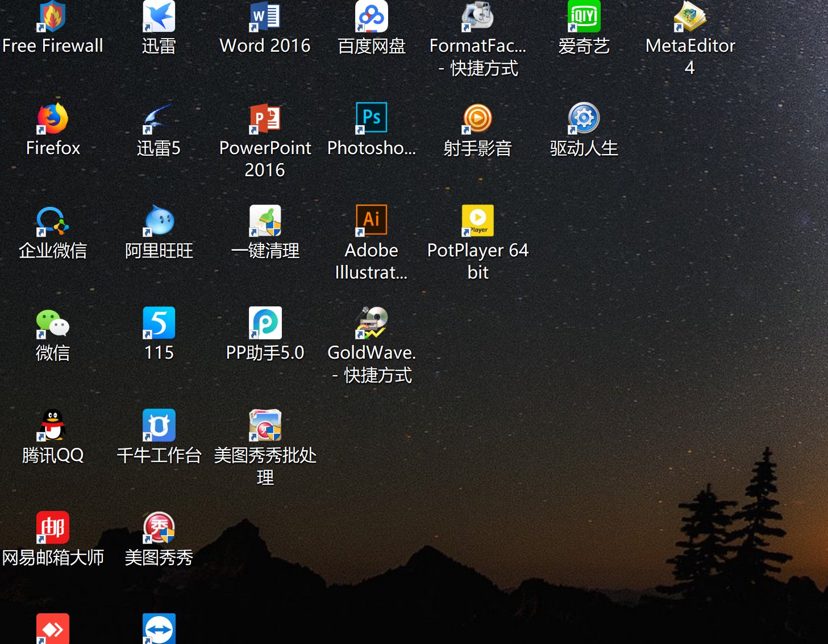
Task: Click the Word 2016 icon
Action: [265, 17]
